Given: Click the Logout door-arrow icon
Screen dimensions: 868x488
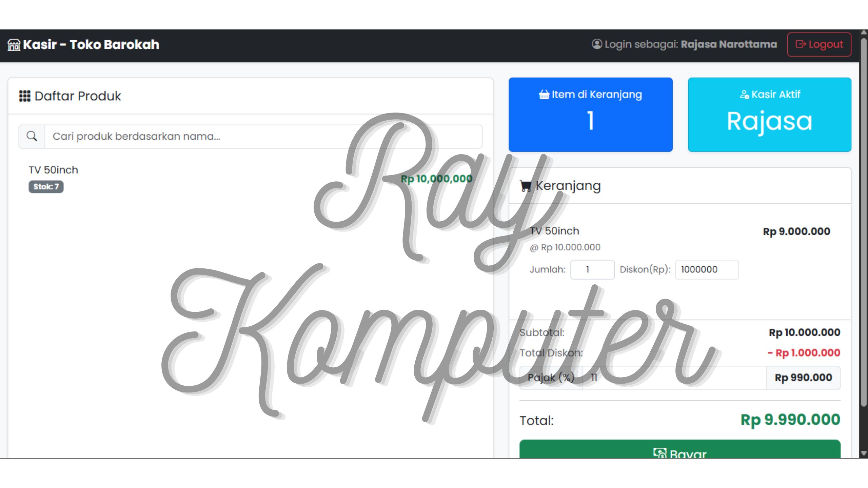Looking at the screenshot, I should [801, 44].
